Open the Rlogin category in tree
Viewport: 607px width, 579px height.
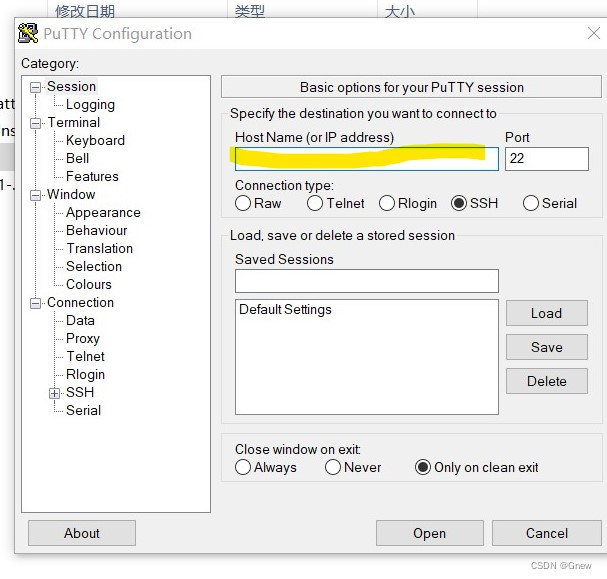[x=85, y=374]
